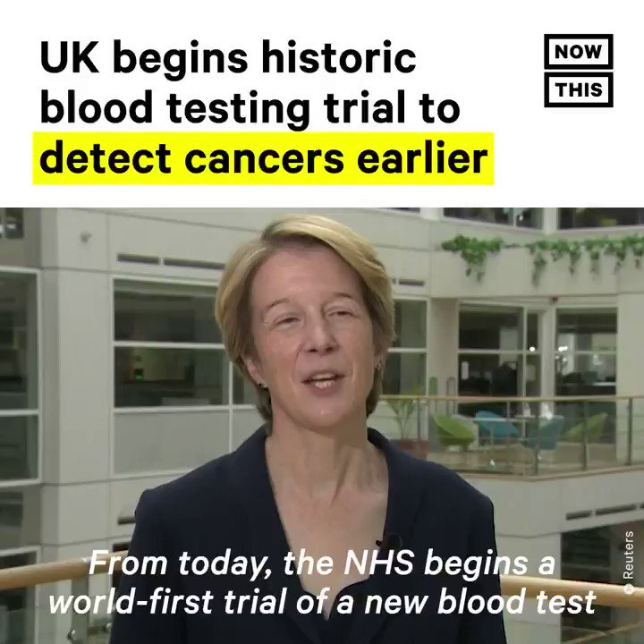Click the 'UK begins historic' headline line
Viewport: 644px width, 644px height.
click(x=228, y=57)
